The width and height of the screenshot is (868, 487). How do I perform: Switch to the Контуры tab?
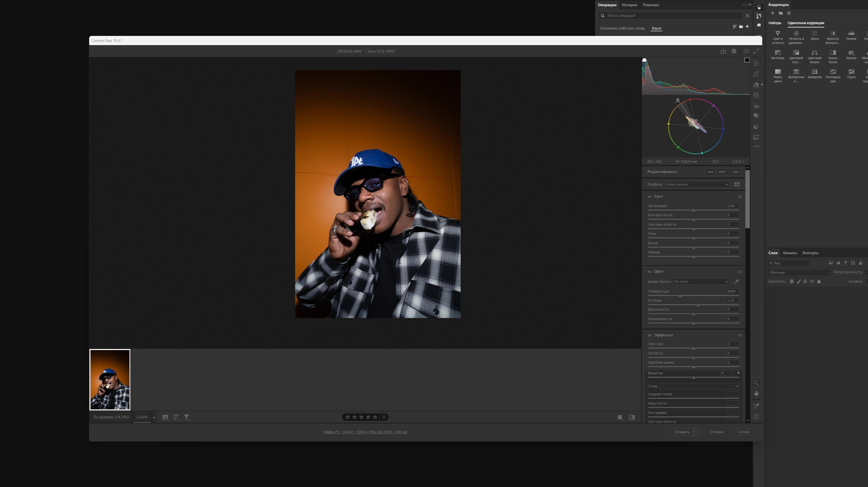(810, 253)
